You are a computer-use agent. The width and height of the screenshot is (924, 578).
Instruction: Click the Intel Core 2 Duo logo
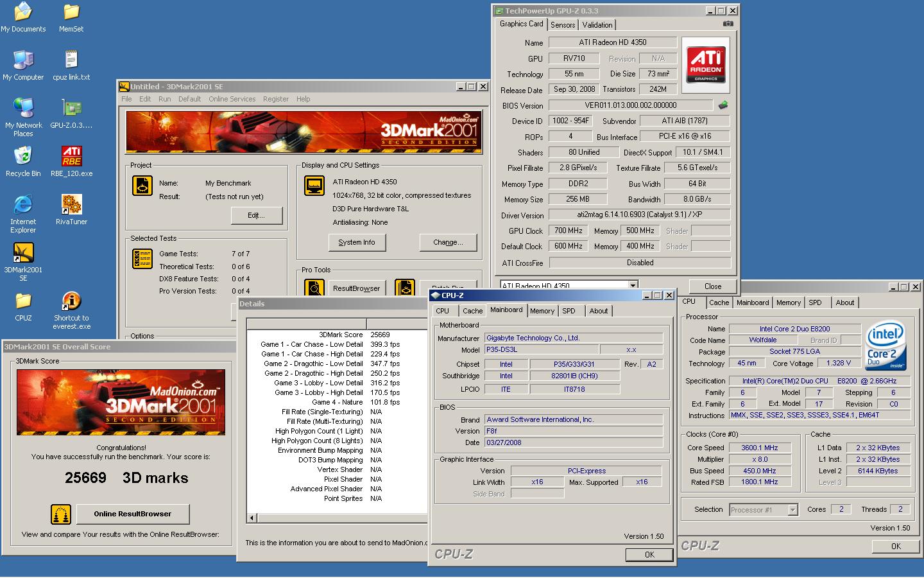(886, 346)
